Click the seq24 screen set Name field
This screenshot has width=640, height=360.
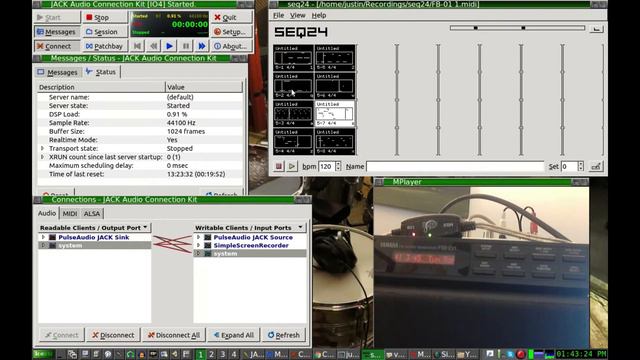455,166
